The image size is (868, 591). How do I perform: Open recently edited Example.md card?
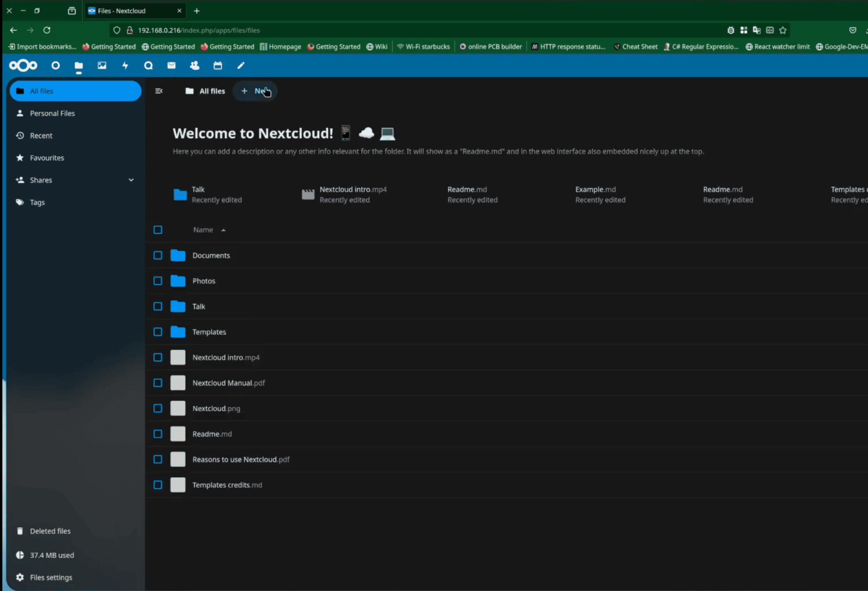pyautogui.click(x=600, y=195)
